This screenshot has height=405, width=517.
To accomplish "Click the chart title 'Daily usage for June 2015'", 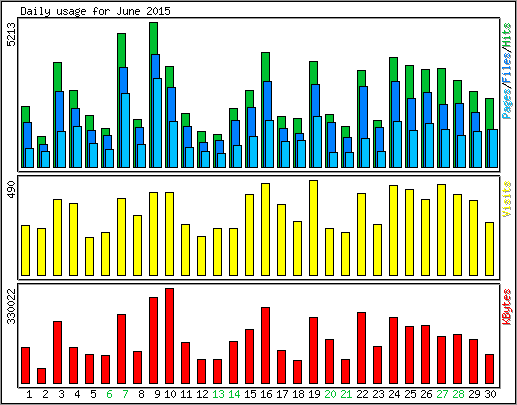I will pyautogui.click(x=95, y=11).
